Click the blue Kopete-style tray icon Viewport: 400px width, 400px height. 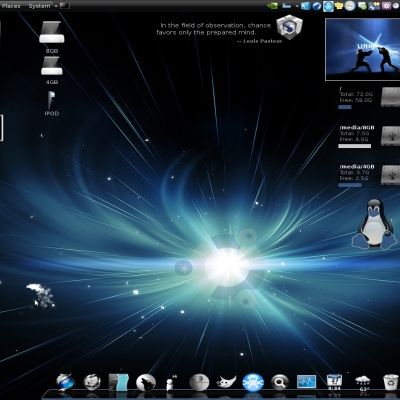coord(306,6)
